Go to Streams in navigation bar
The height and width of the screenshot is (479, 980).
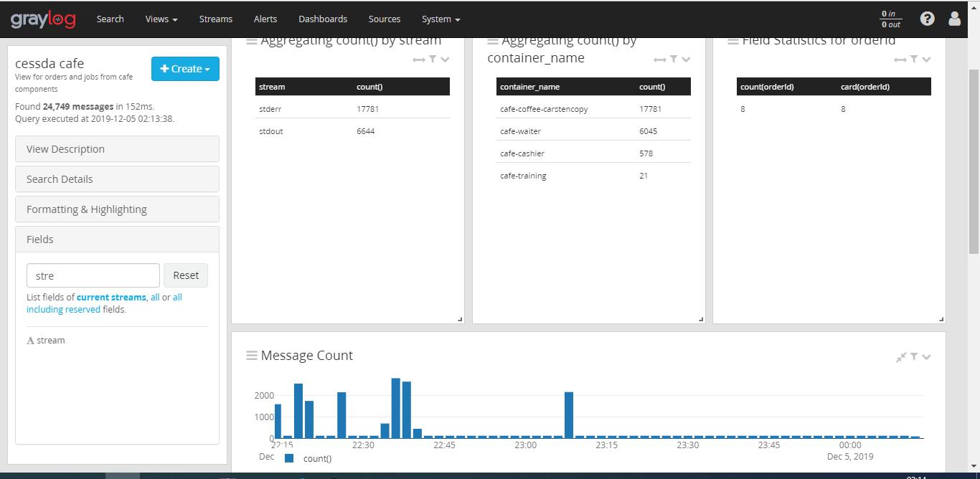(216, 19)
